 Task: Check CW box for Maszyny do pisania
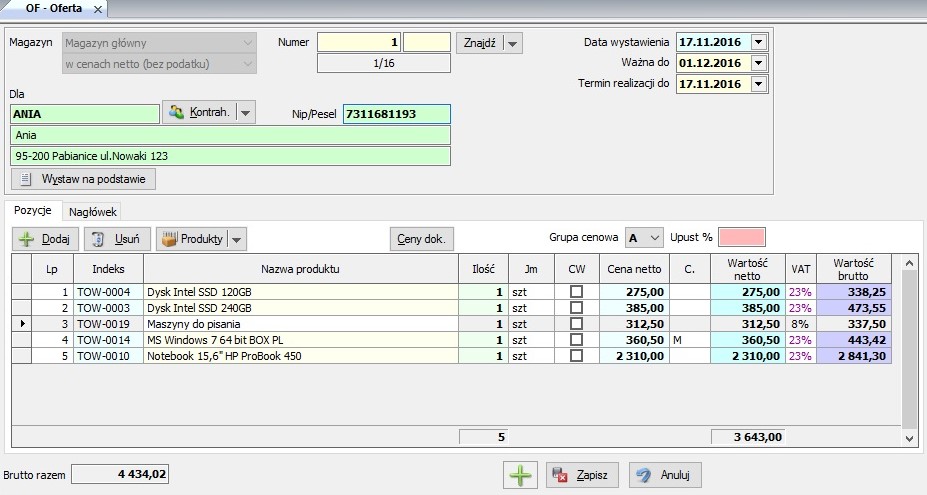click(x=576, y=324)
